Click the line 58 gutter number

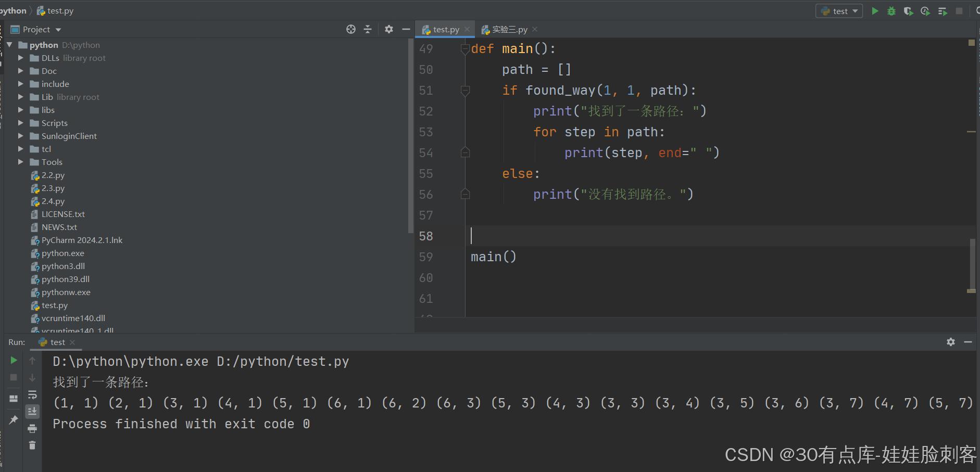click(x=426, y=236)
